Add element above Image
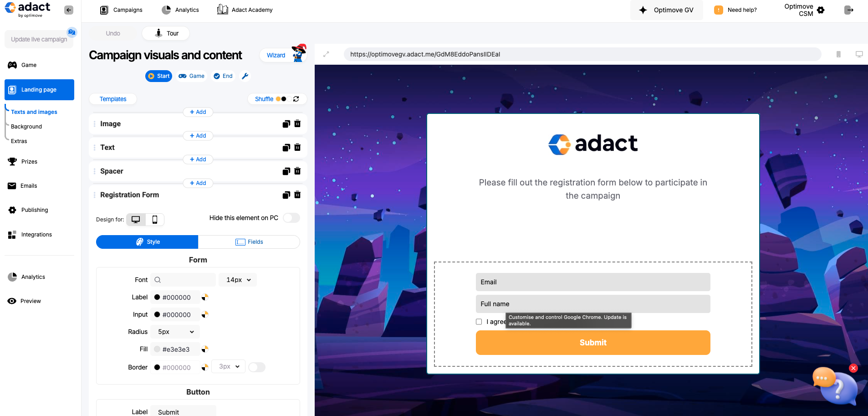The width and height of the screenshot is (868, 416). [x=198, y=112]
